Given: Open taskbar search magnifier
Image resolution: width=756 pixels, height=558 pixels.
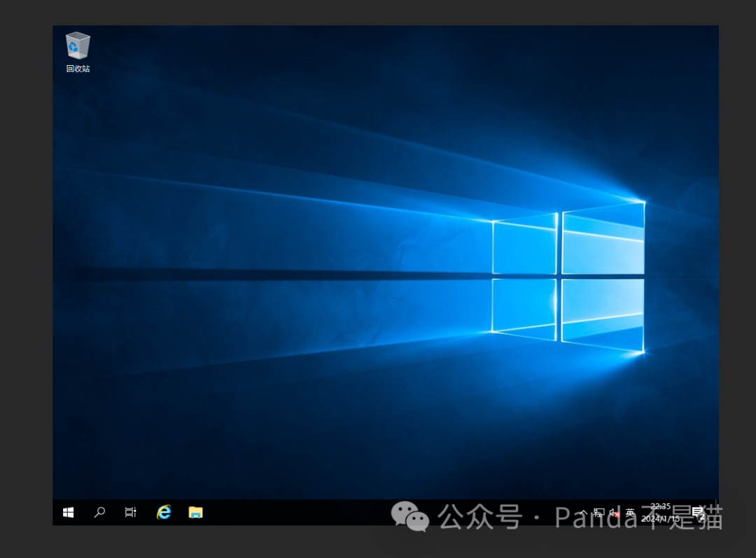Looking at the screenshot, I should pos(99,512).
